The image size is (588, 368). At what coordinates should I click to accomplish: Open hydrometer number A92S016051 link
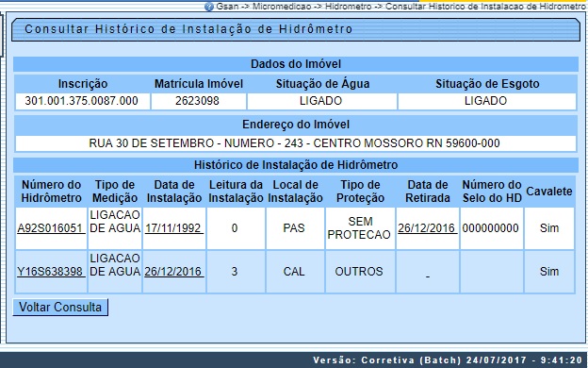point(51,228)
